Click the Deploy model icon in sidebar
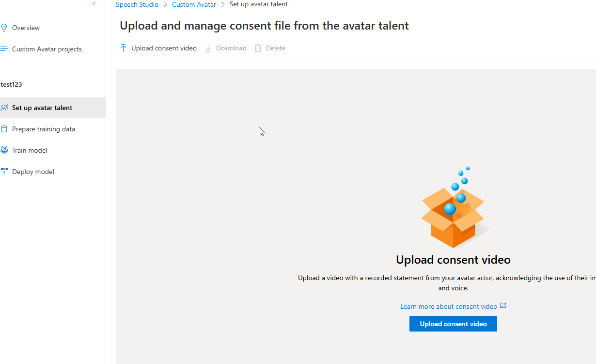The width and height of the screenshot is (596, 364). coord(4,171)
